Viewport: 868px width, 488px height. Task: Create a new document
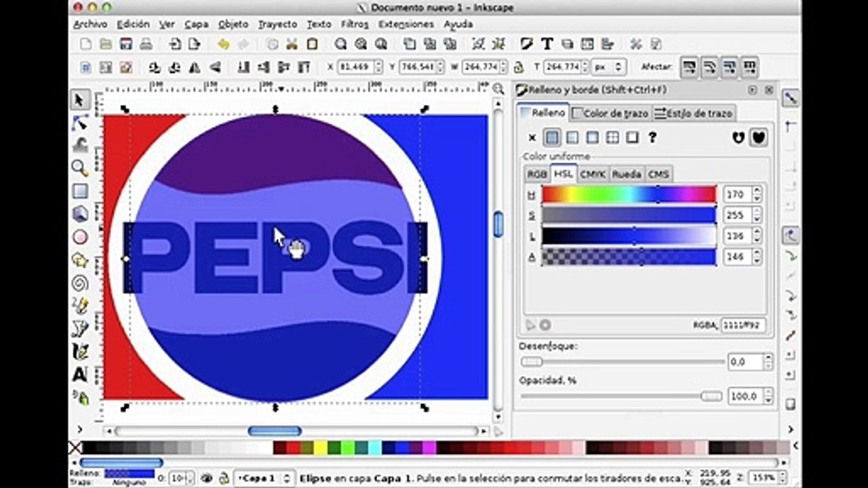(85, 44)
